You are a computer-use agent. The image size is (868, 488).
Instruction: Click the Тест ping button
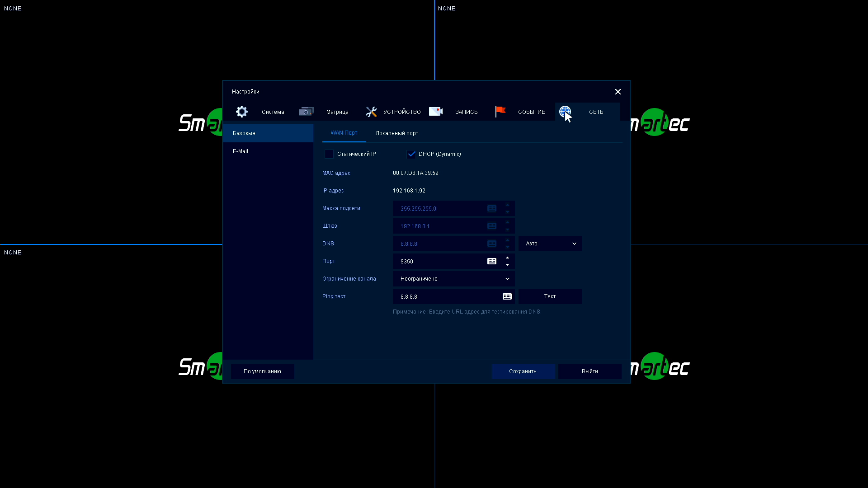550,296
